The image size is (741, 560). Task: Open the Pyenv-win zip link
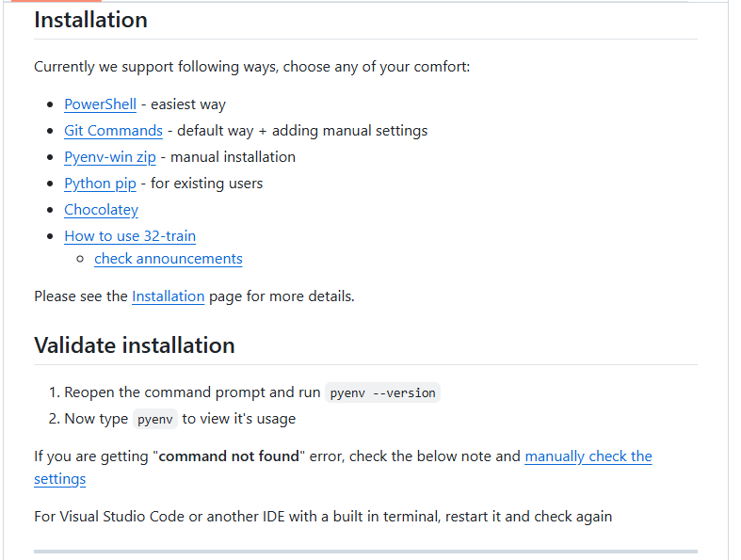[x=110, y=157]
